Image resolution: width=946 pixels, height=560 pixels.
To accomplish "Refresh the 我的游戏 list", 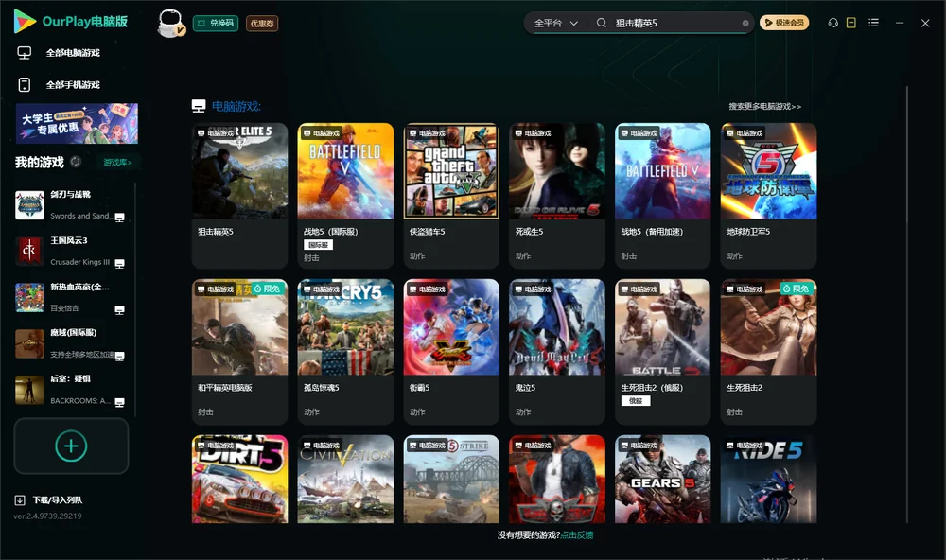I will coord(76,162).
